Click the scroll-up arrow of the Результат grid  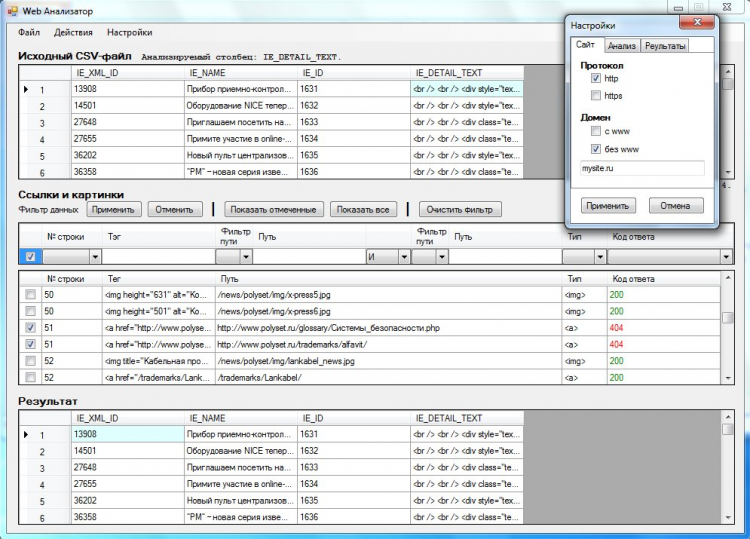(x=728, y=418)
